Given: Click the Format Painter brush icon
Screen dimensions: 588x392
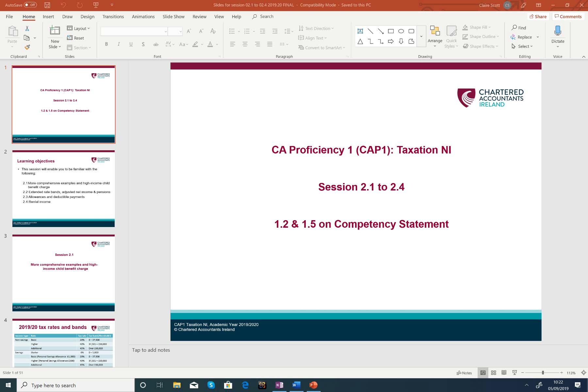Looking at the screenshot, I should pos(27,47).
